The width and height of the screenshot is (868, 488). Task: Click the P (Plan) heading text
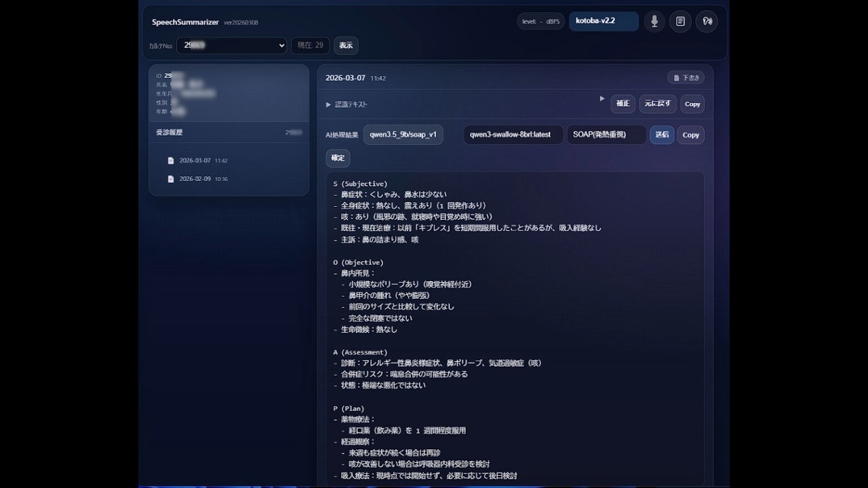349,409
